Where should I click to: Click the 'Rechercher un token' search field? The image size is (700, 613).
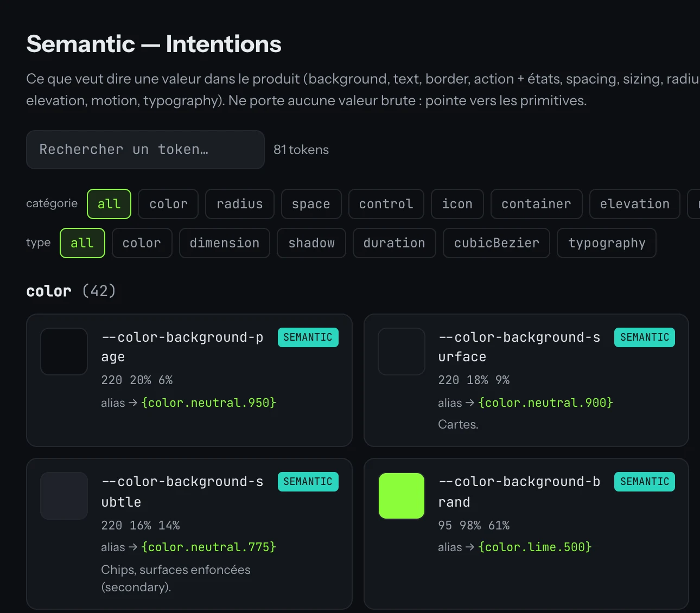point(145,150)
